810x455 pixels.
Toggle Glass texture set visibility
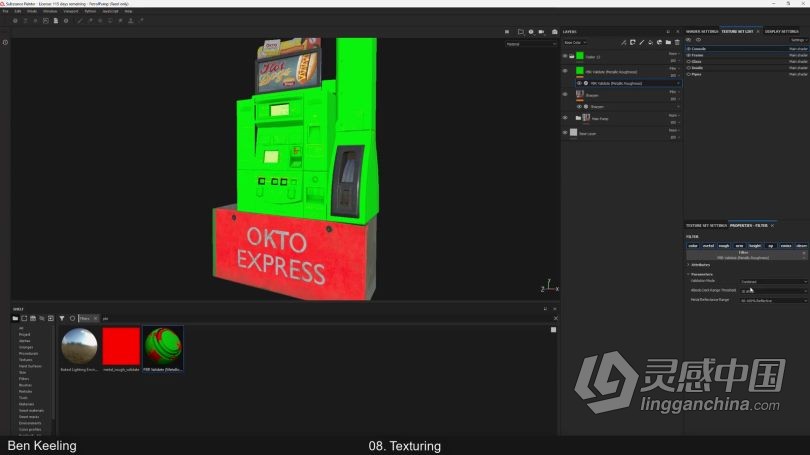click(689, 61)
